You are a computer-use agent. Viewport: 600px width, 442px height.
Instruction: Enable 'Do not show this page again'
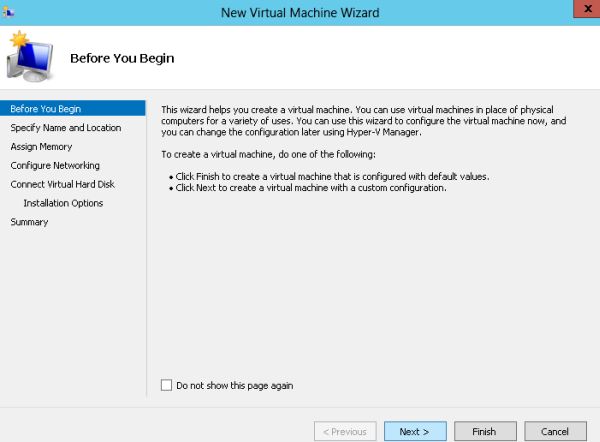click(166, 385)
